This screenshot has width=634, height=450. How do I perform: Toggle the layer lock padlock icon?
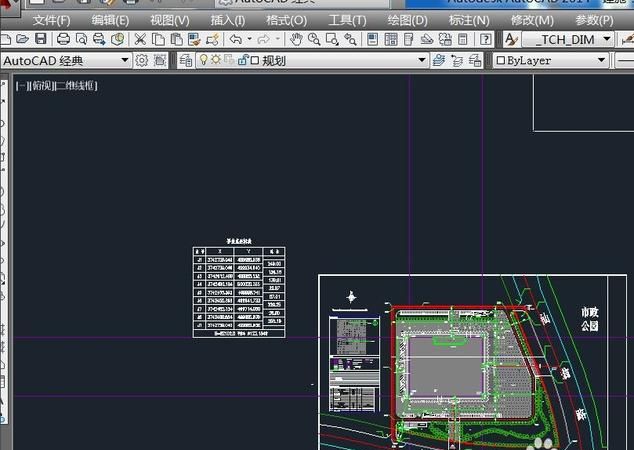point(240,60)
